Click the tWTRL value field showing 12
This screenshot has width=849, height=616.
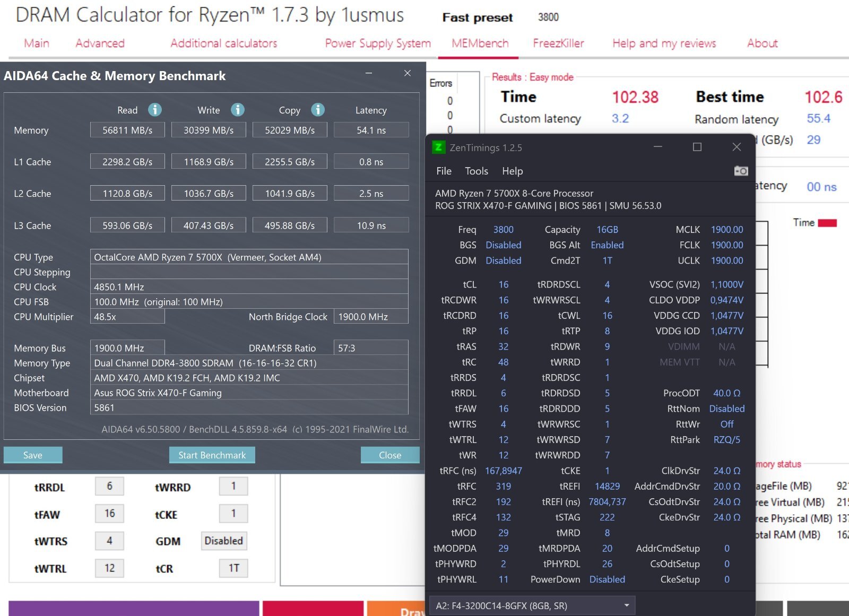tap(109, 568)
